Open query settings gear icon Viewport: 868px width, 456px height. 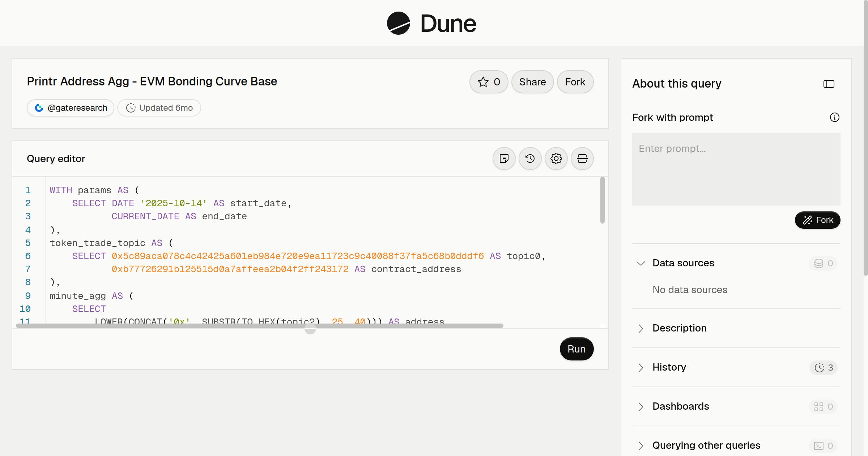pos(556,159)
